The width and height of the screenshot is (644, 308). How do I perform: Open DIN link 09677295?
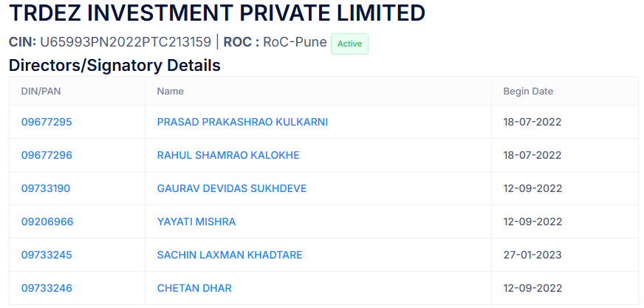[47, 122]
